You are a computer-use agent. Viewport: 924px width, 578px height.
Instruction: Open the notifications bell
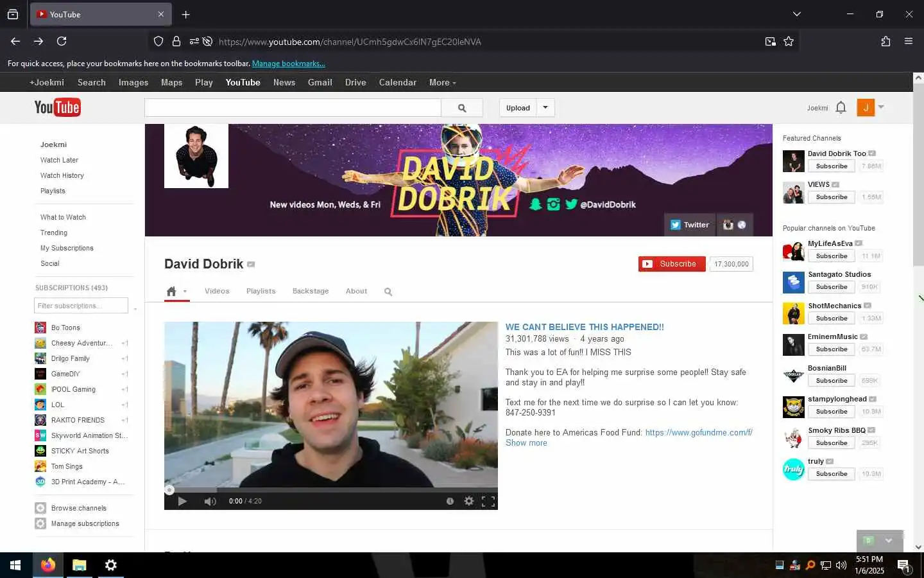tap(841, 107)
